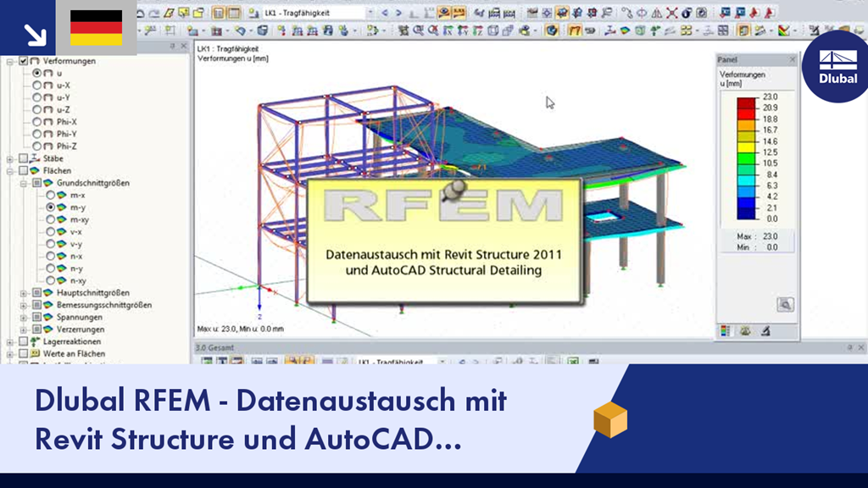
Task: Switch to the color scale tab in the Panel
Action: click(725, 331)
